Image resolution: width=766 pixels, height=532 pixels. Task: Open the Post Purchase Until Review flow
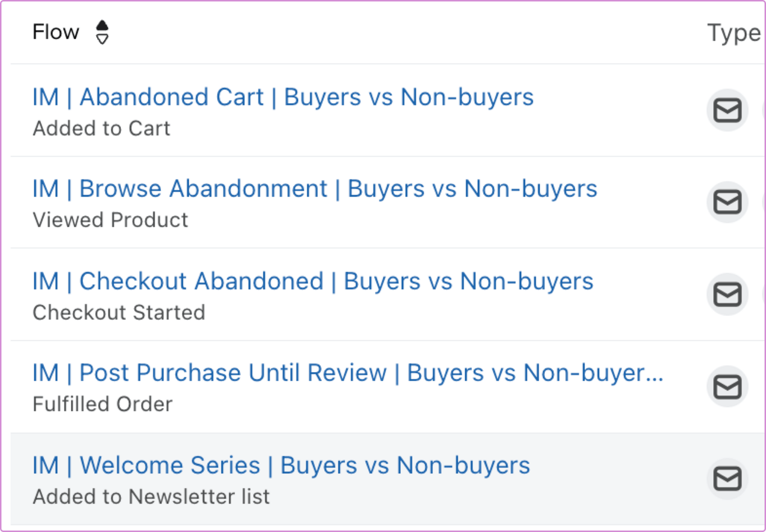[x=348, y=373]
